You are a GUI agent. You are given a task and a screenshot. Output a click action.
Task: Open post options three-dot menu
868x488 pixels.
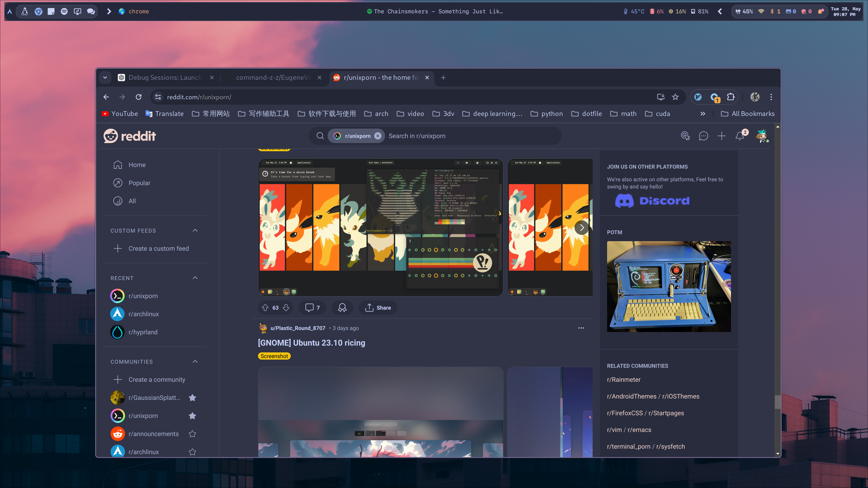pyautogui.click(x=581, y=328)
